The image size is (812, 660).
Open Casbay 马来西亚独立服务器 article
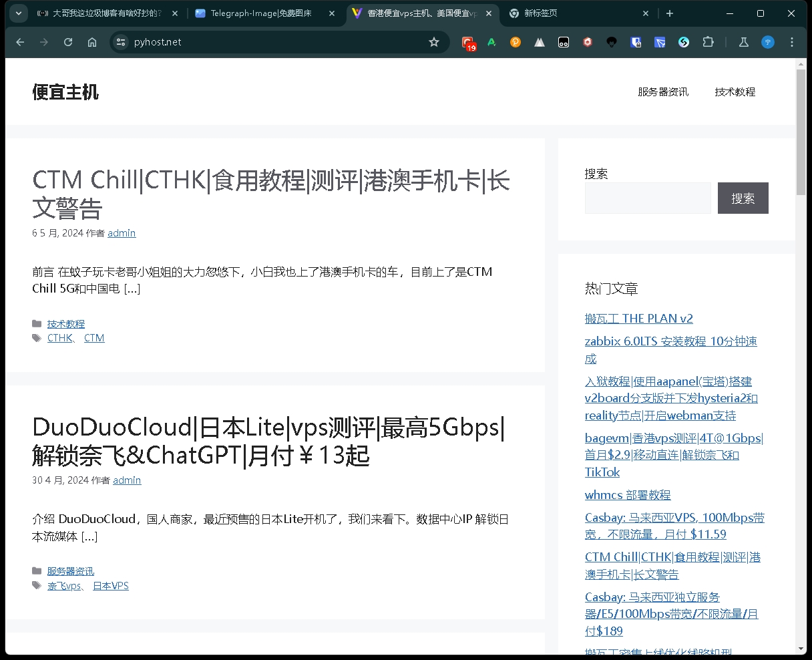pyautogui.click(x=671, y=614)
